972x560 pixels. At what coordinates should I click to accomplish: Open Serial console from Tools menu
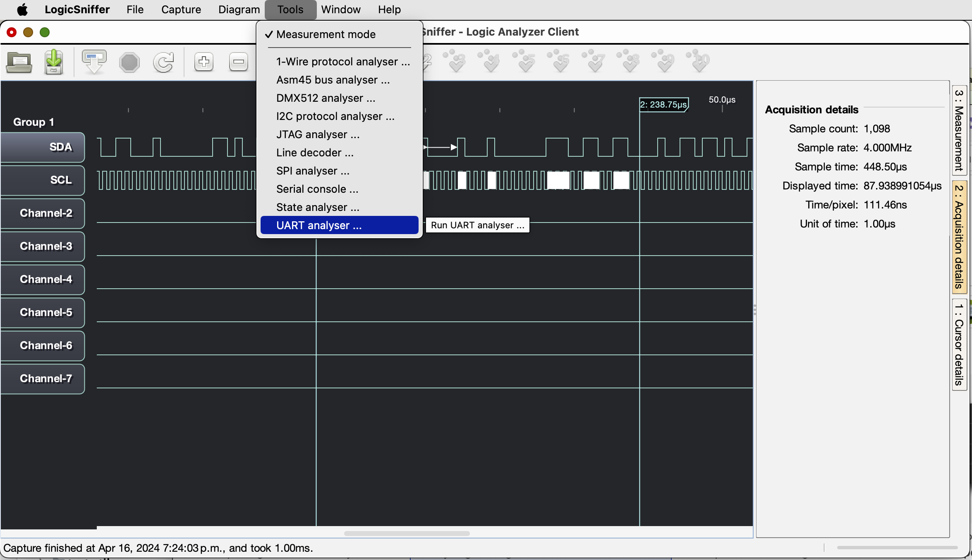339,189
